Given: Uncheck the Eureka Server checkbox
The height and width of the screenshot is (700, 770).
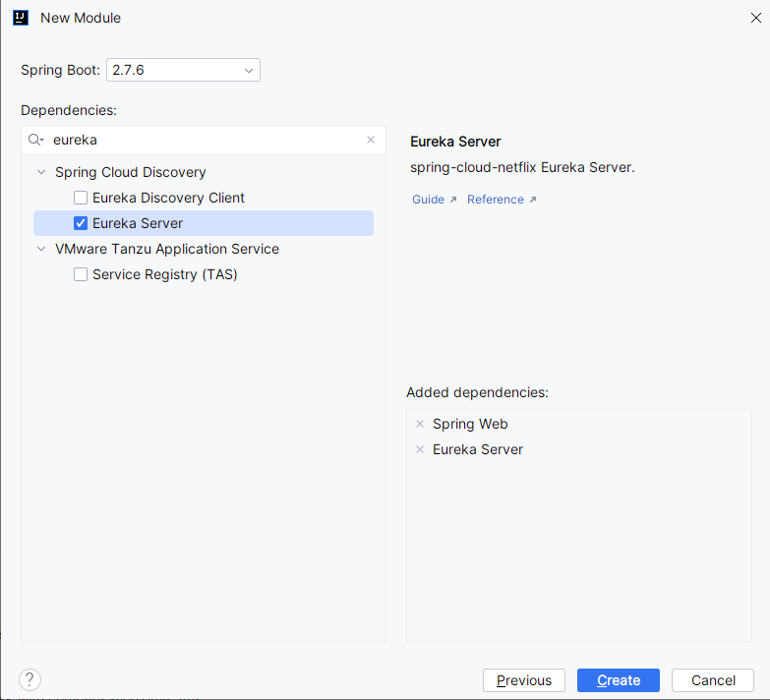Looking at the screenshot, I should (81, 223).
